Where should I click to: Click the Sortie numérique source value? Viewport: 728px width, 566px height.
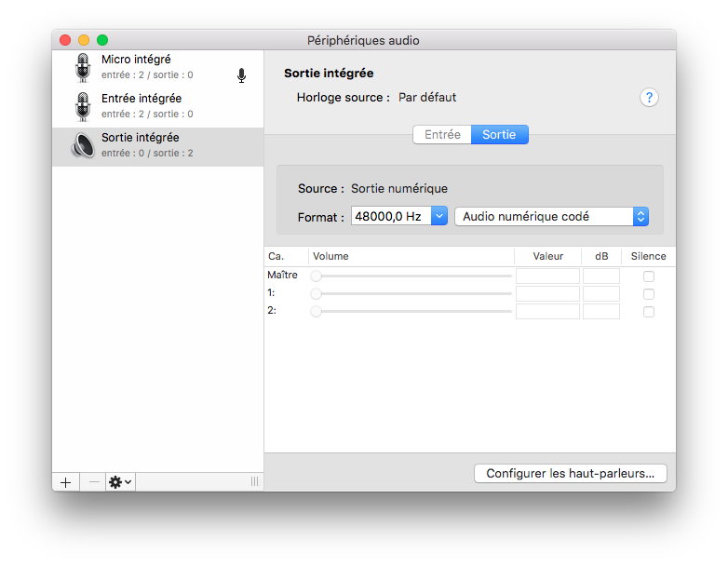(399, 189)
